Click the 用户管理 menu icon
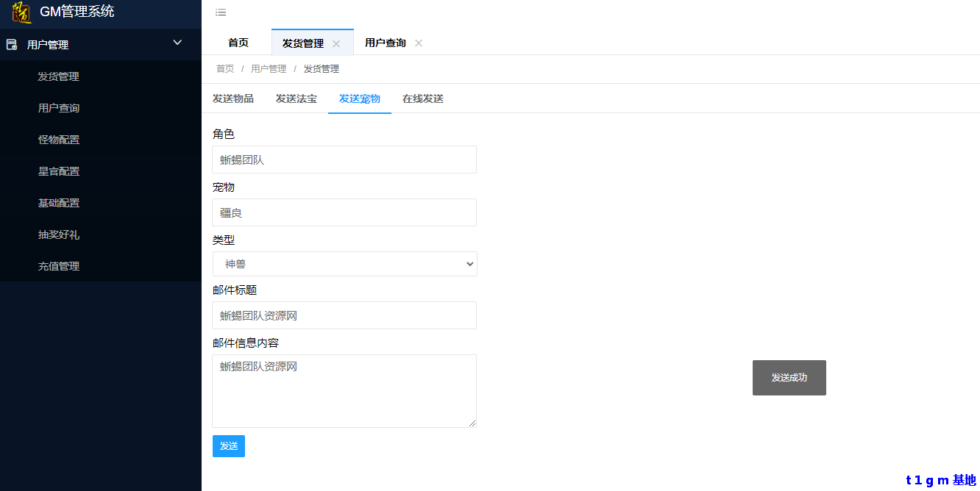The width and height of the screenshot is (980, 491). pyautogui.click(x=12, y=45)
